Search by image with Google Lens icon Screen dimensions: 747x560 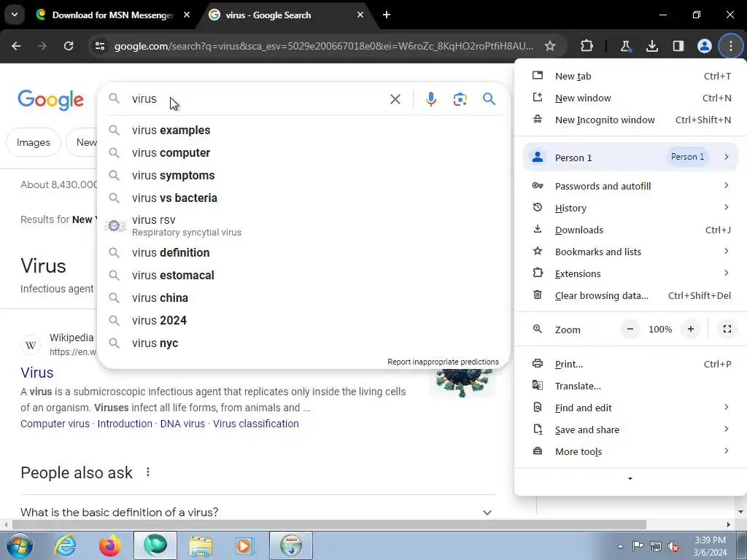[x=460, y=99]
